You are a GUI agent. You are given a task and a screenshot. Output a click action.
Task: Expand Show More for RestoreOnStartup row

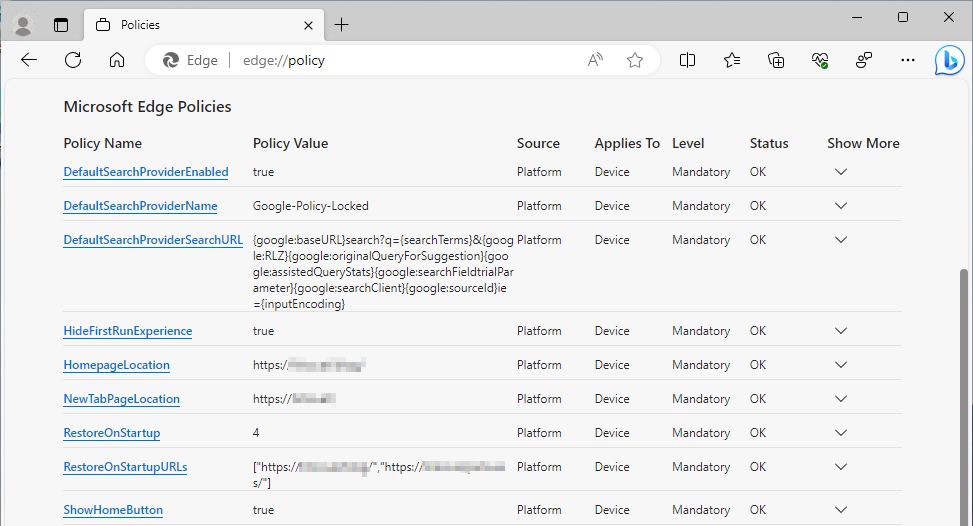841,433
